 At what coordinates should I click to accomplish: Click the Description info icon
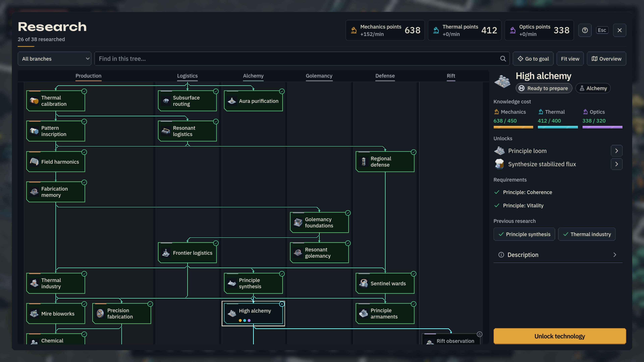[x=501, y=255]
